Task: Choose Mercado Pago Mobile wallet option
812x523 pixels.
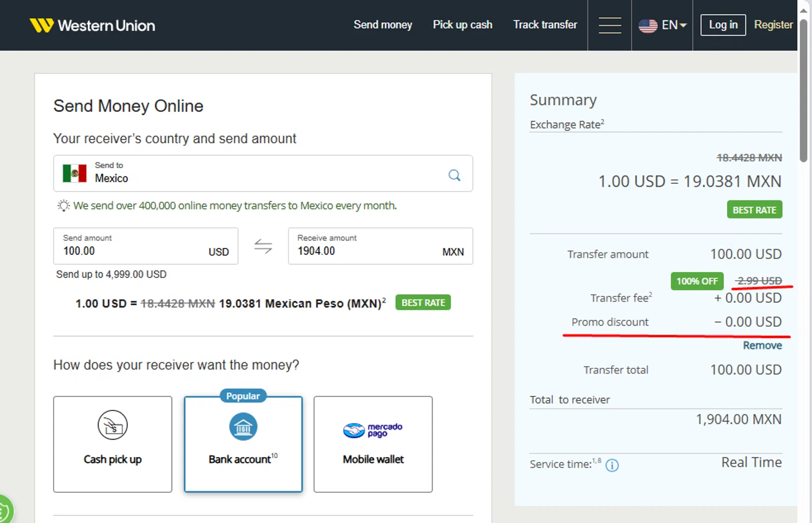Action: [x=373, y=444]
